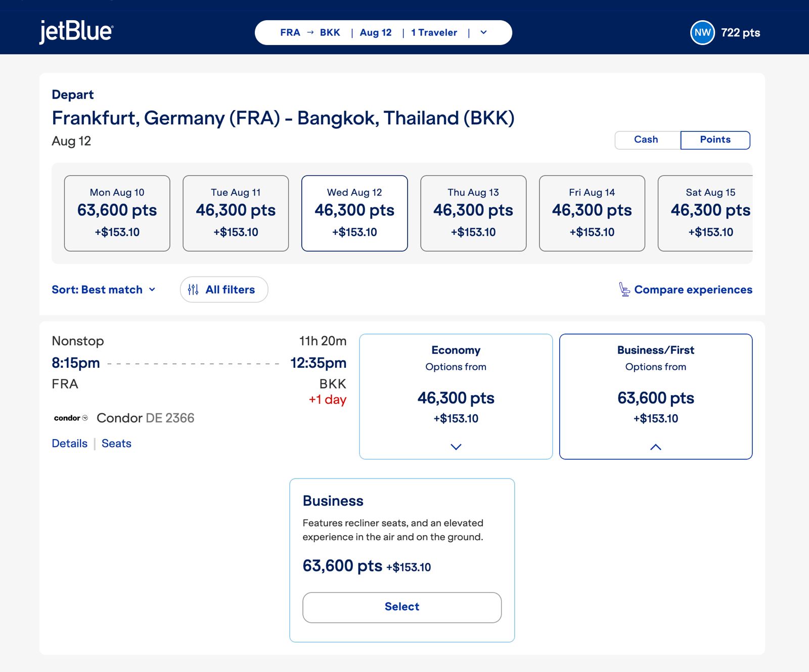Open the Seats link for Condor flight
809x672 pixels.
[x=116, y=443]
